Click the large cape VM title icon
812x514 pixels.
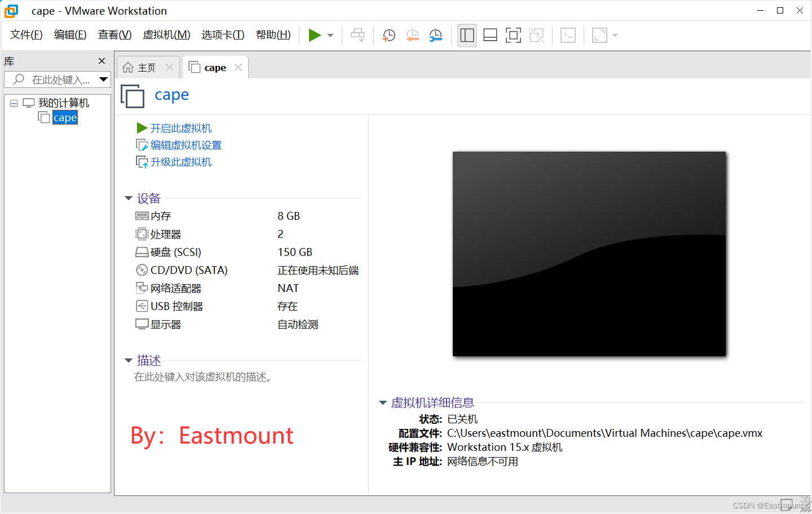(x=133, y=96)
